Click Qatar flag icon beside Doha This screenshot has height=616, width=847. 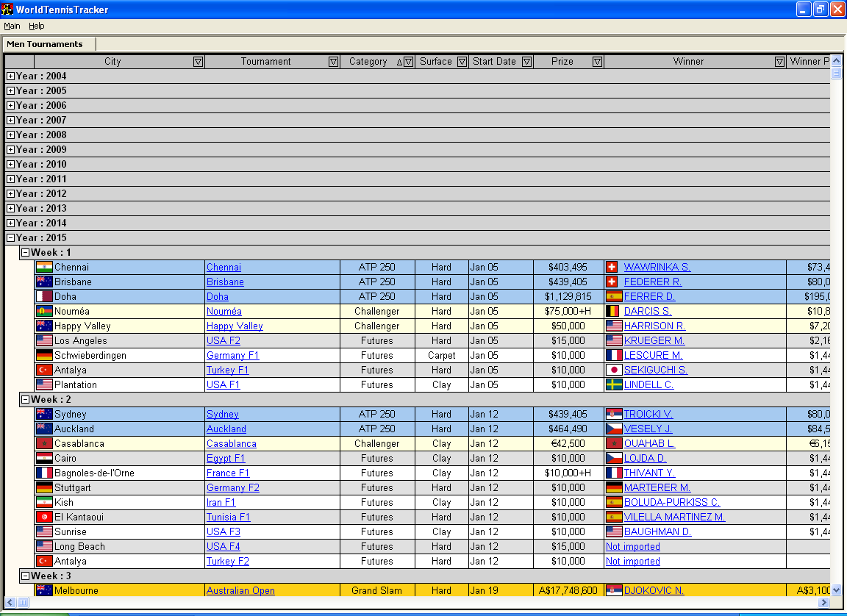[x=44, y=296]
